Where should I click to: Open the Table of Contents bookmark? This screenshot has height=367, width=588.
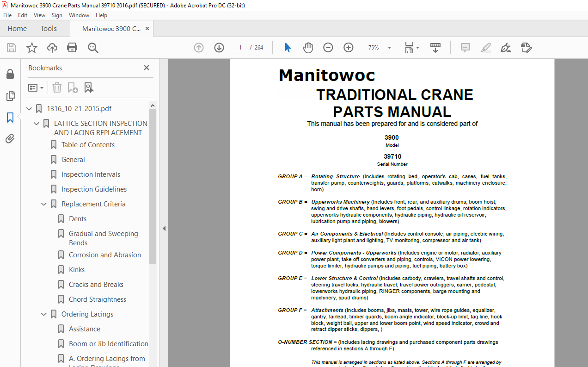(x=88, y=145)
